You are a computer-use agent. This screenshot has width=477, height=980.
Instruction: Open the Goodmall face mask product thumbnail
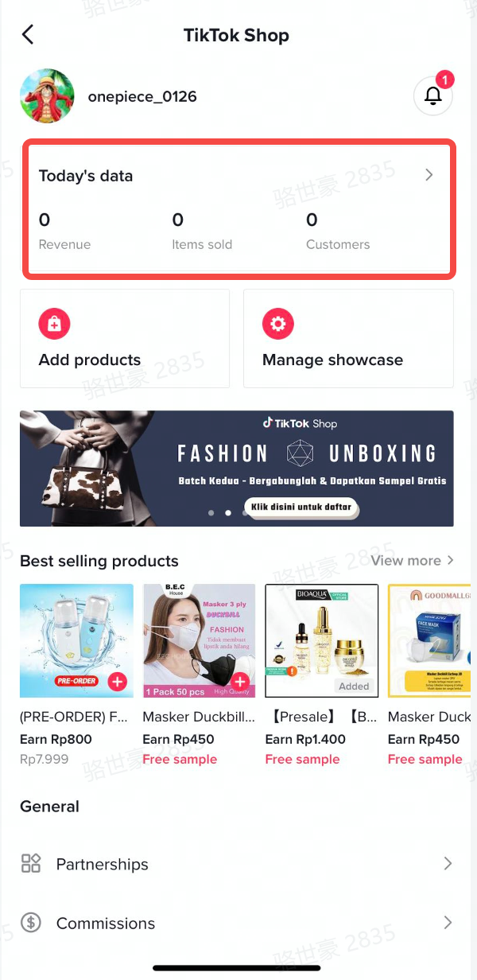click(432, 641)
